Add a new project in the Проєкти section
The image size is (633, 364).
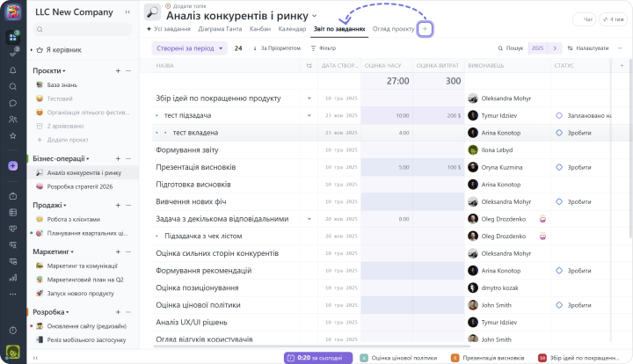[118, 69]
